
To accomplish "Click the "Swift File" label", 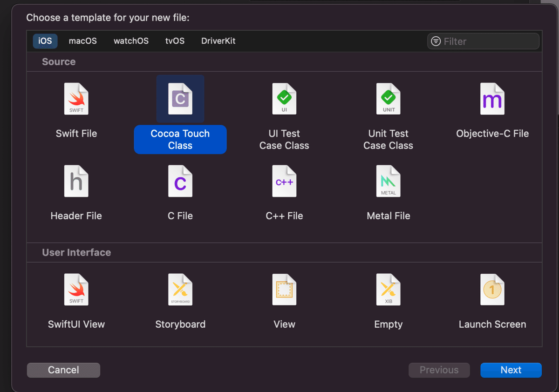I will click(76, 134).
